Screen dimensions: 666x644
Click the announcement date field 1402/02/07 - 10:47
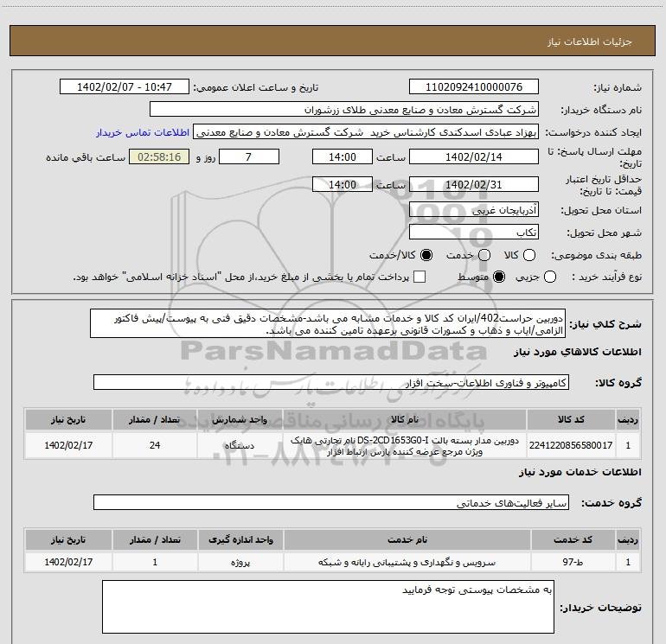tap(125, 87)
